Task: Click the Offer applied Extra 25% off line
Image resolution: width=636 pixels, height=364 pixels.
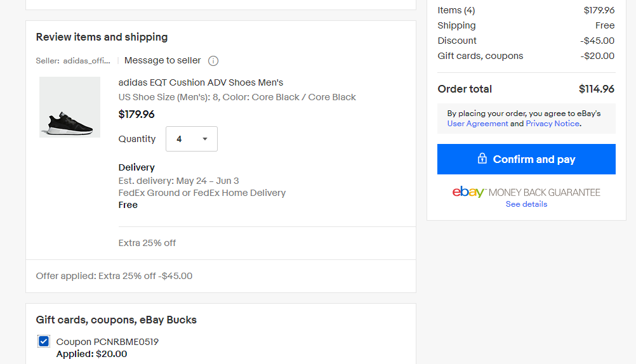Action: point(114,276)
